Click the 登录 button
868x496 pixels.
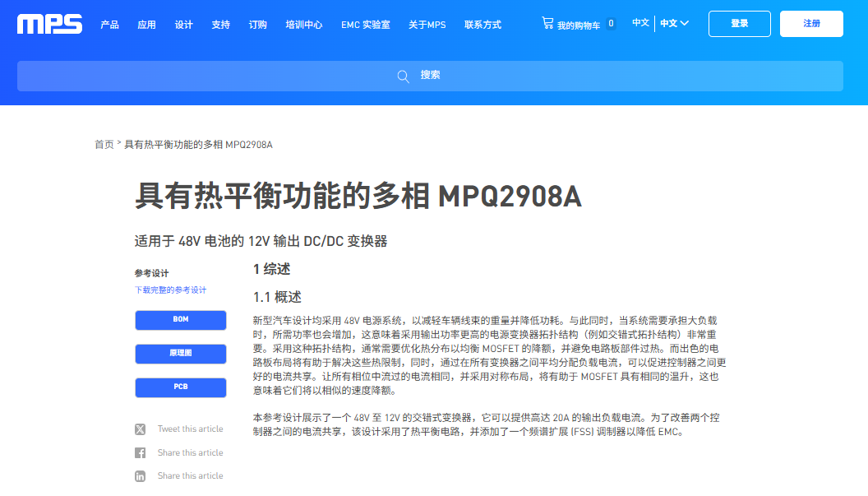pyautogui.click(x=739, y=24)
